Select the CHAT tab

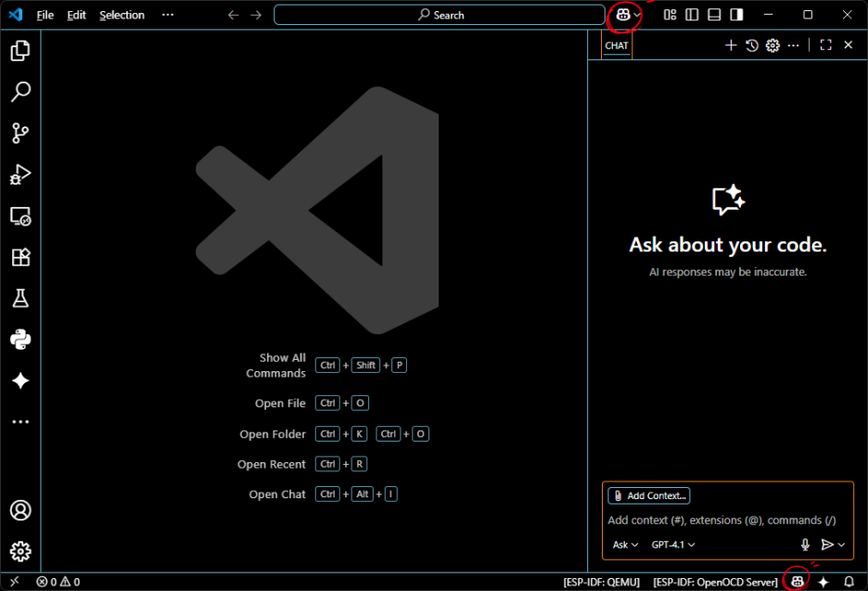(x=616, y=45)
